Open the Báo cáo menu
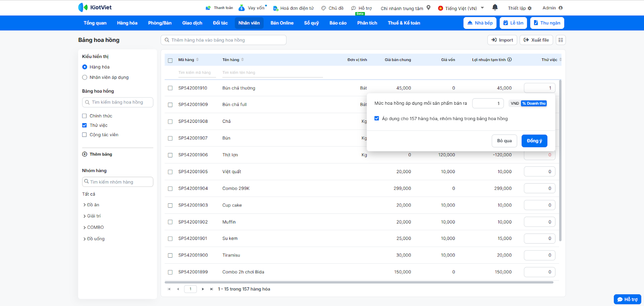 (338, 23)
